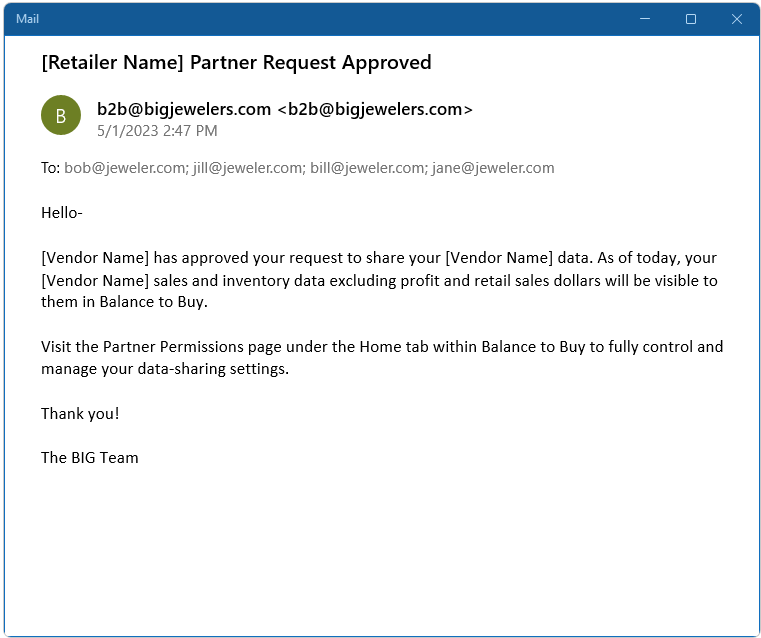Click the 'Thank you!' line

click(x=80, y=413)
